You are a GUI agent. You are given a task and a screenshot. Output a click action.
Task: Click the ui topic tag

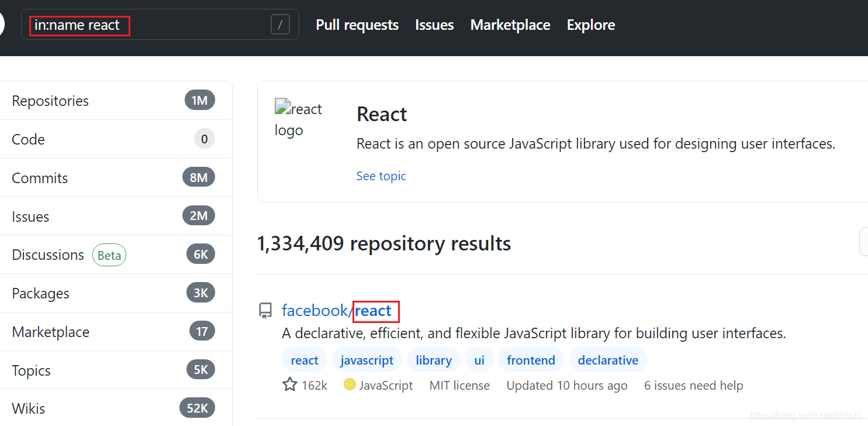pos(479,360)
